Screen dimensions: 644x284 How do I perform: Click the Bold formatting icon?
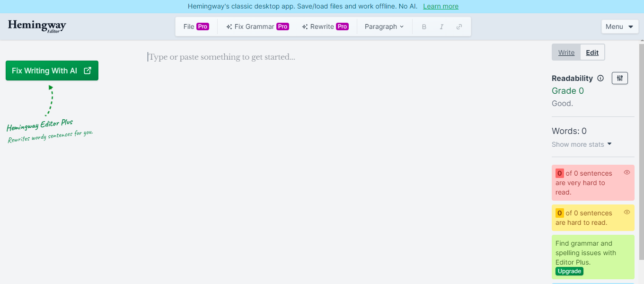coord(424,27)
